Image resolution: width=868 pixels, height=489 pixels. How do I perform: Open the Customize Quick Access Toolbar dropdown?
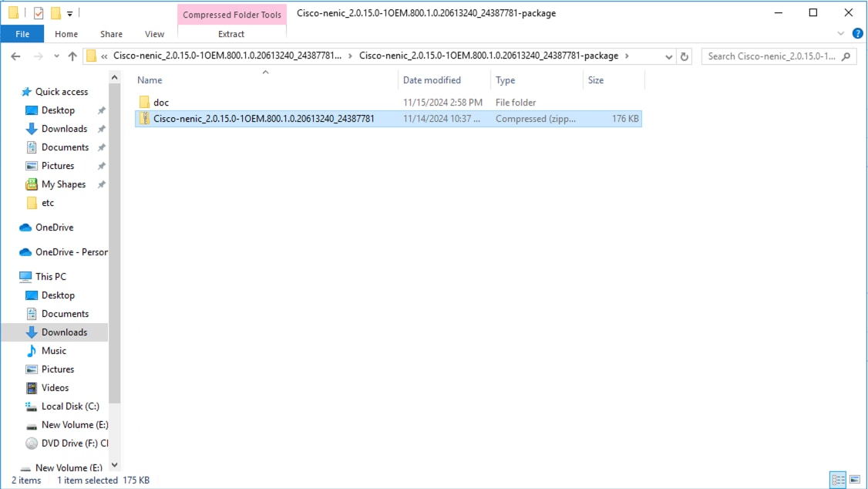pyautogui.click(x=69, y=13)
